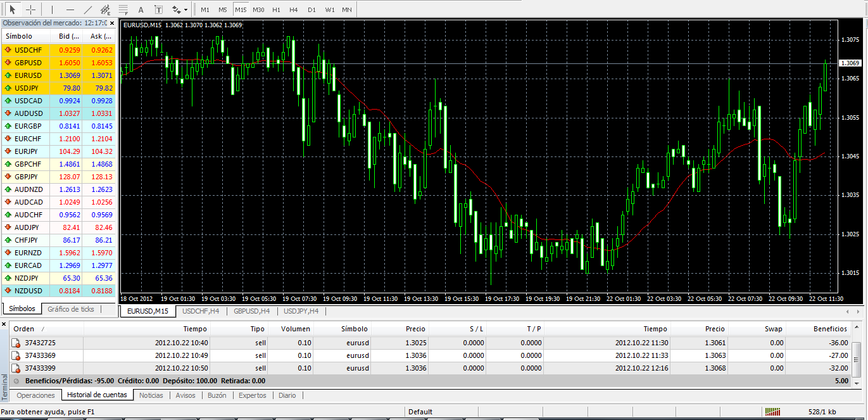Click the order icon for 37433369

click(16, 355)
